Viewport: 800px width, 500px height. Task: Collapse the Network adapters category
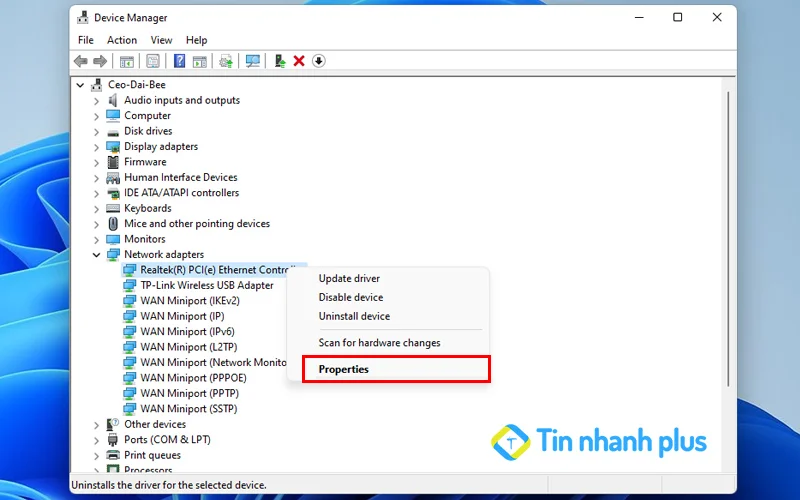tap(97, 255)
